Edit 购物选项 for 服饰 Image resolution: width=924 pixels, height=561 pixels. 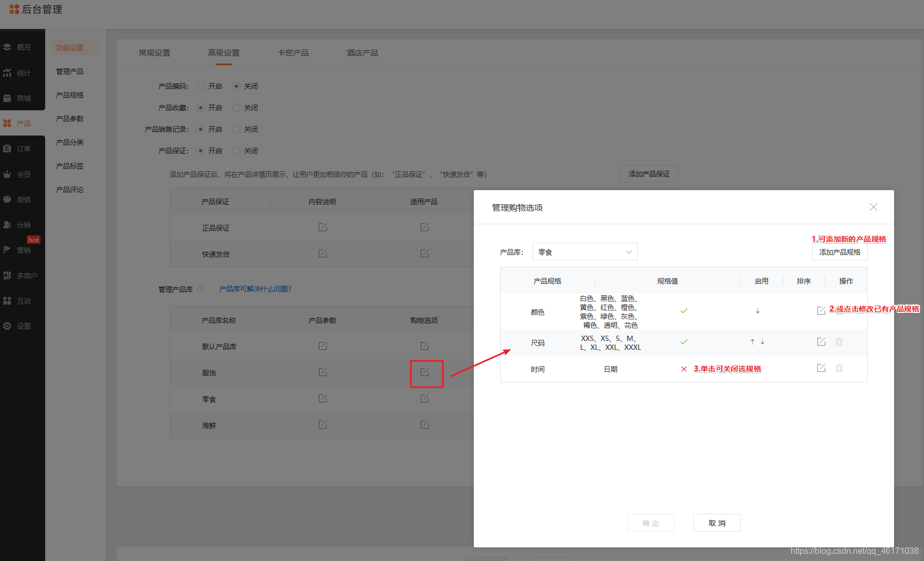coord(424,372)
